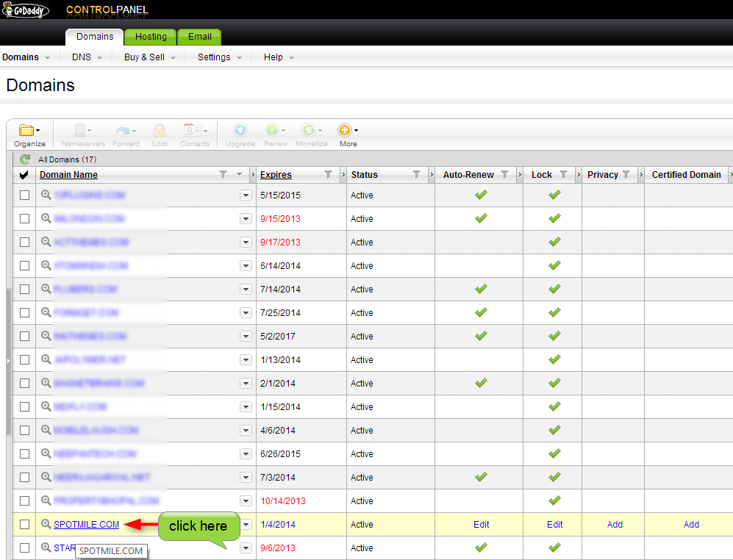This screenshot has width=733, height=560.
Task: Switch to the Email tab
Action: 200,37
